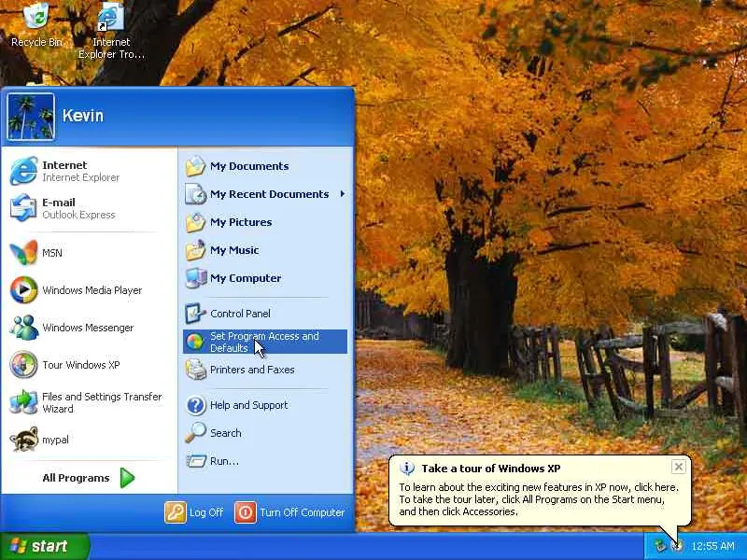This screenshot has height=560, width=747.
Task: Open Internet Explorer Troubleshooting desktop shortcut
Action: point(111,31)
